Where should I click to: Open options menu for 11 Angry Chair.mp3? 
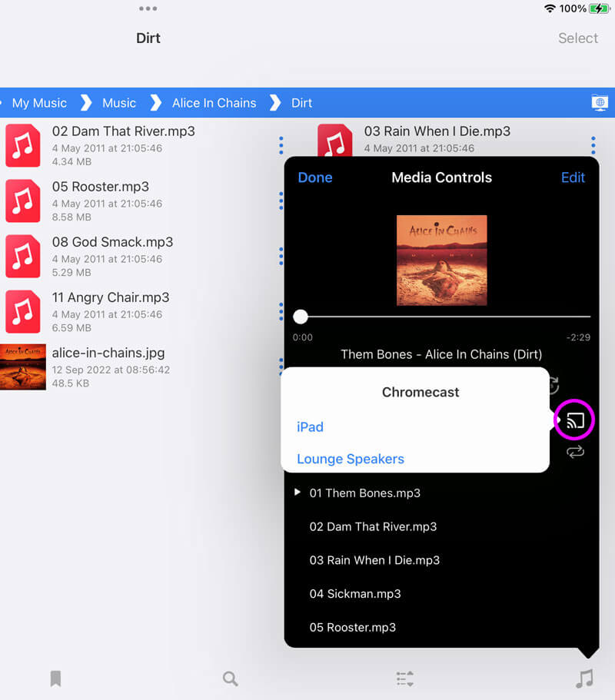coord(281,312)
